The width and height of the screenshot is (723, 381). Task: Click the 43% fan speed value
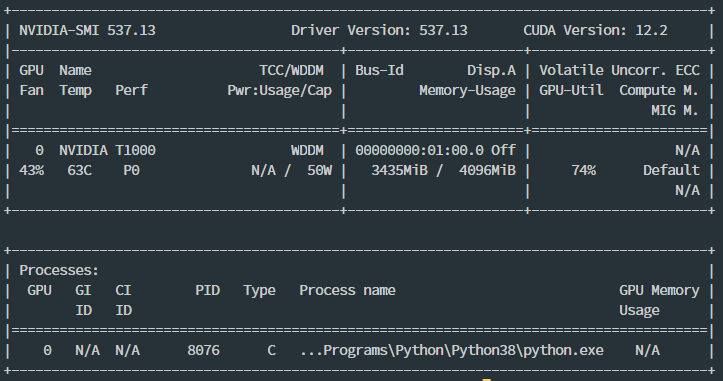click(x=31, y=171)
